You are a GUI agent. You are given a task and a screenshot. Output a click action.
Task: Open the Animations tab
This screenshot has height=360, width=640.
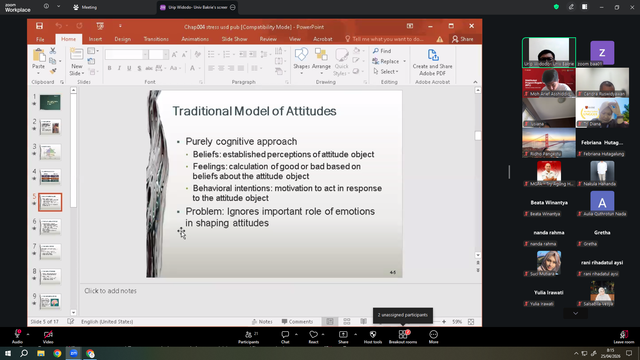195,39
